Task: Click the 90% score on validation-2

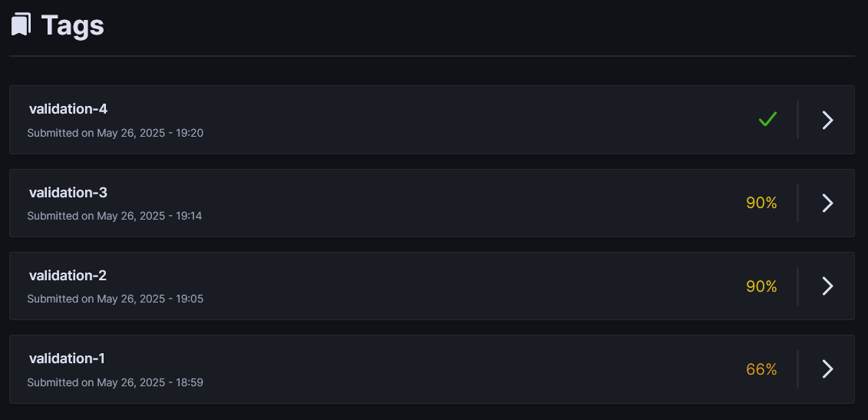Action: (761, 286)
